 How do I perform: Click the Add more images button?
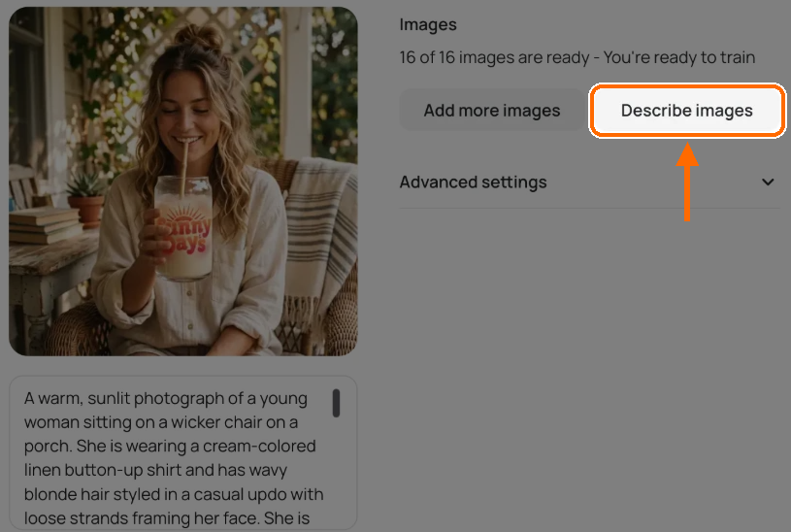click(x=492, y=111)
